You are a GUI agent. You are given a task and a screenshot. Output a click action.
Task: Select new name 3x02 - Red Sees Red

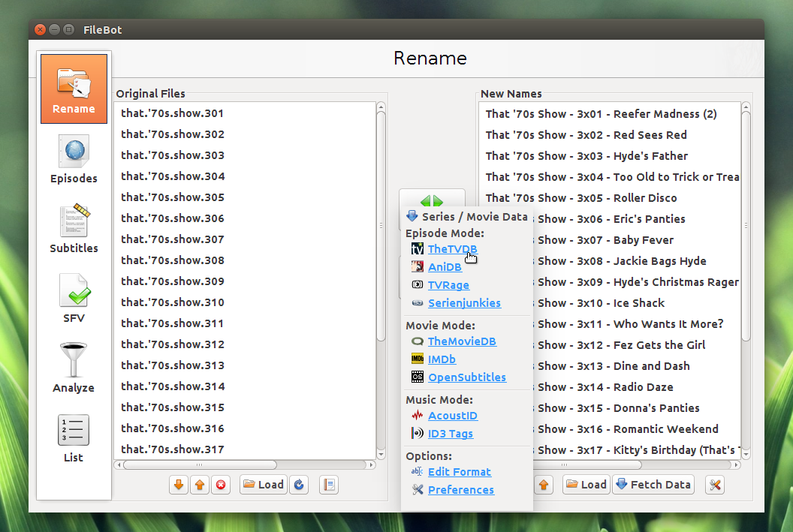(610, 135)
